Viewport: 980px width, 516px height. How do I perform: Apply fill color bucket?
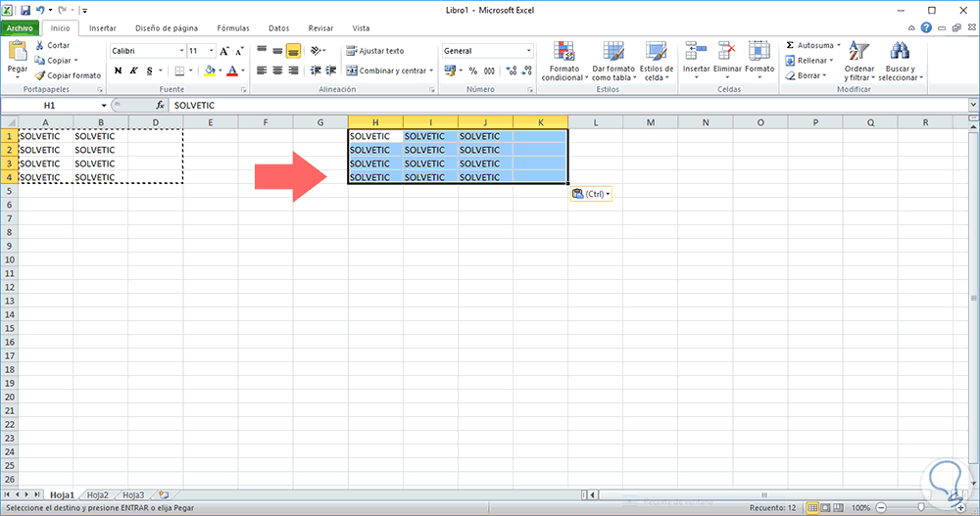click(210, 70)
